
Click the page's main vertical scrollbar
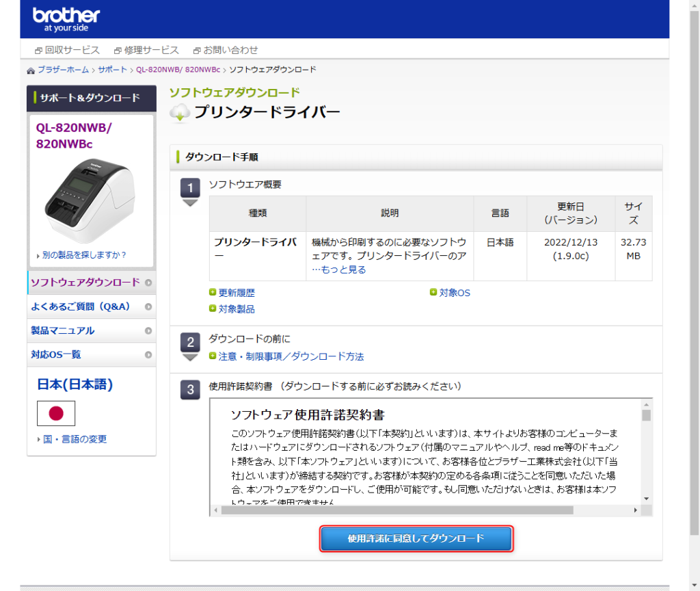(x=695, y=272)
